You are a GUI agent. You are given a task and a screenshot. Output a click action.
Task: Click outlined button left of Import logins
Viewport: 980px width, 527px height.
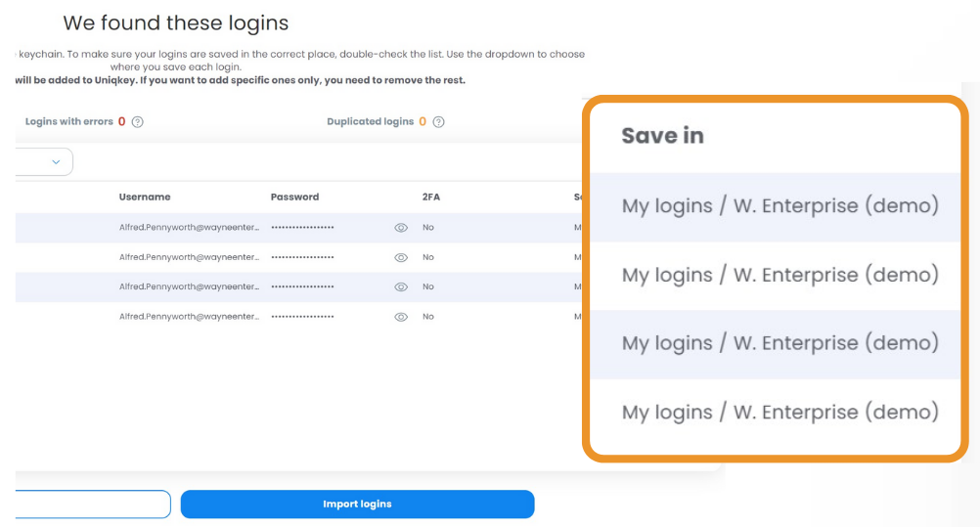tap(93, 504)
